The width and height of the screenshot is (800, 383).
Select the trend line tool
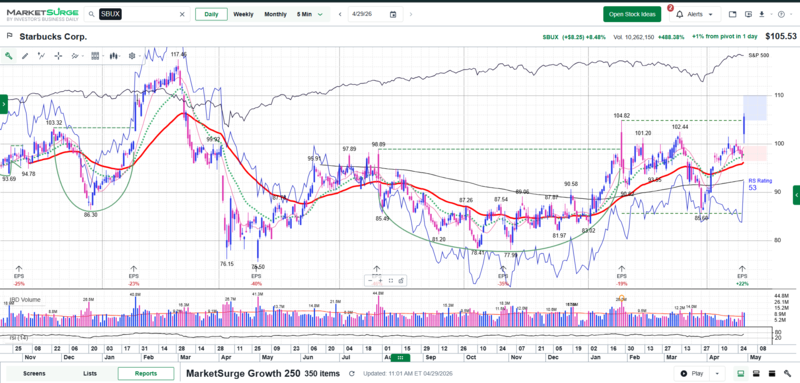41,56
